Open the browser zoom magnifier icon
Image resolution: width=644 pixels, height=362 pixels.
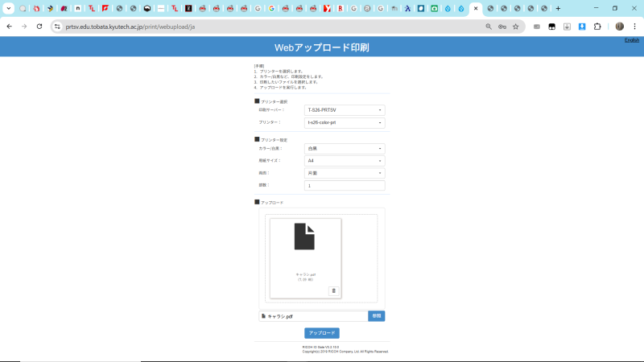point(489,27)
